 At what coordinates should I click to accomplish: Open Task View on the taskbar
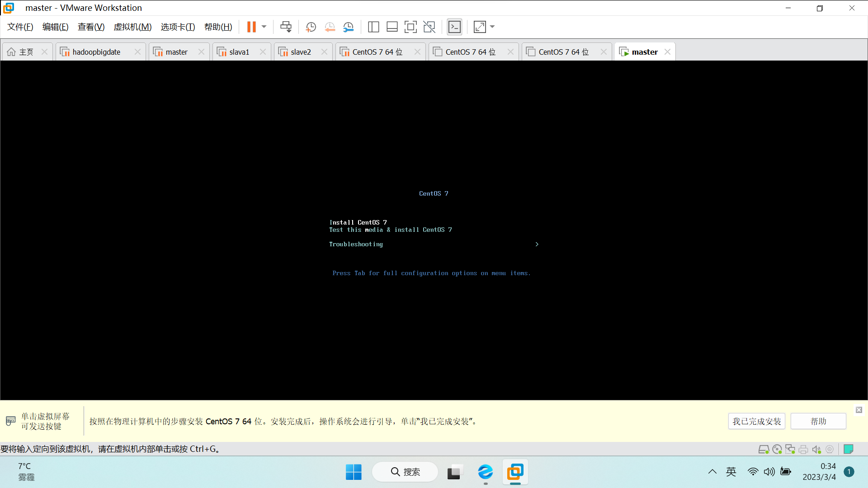click(x=455, y=472)
